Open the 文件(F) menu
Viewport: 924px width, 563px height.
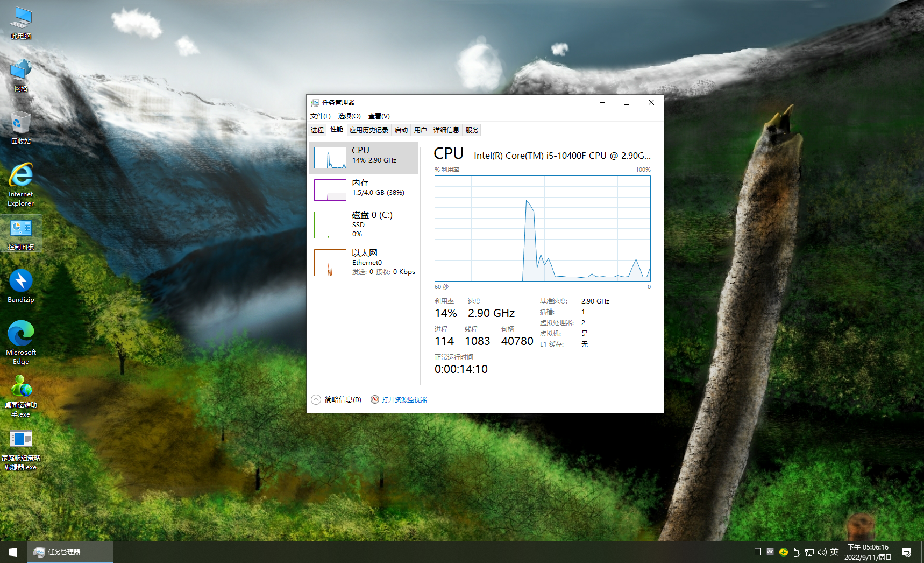point(320,116)
